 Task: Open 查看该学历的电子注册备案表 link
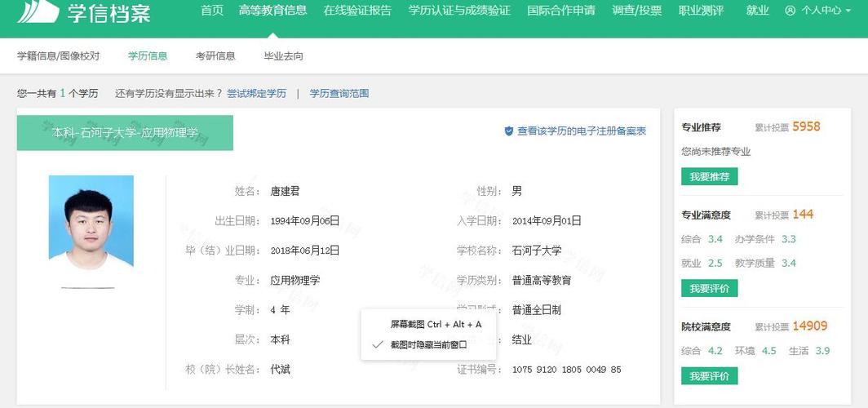tap(582, 131)
